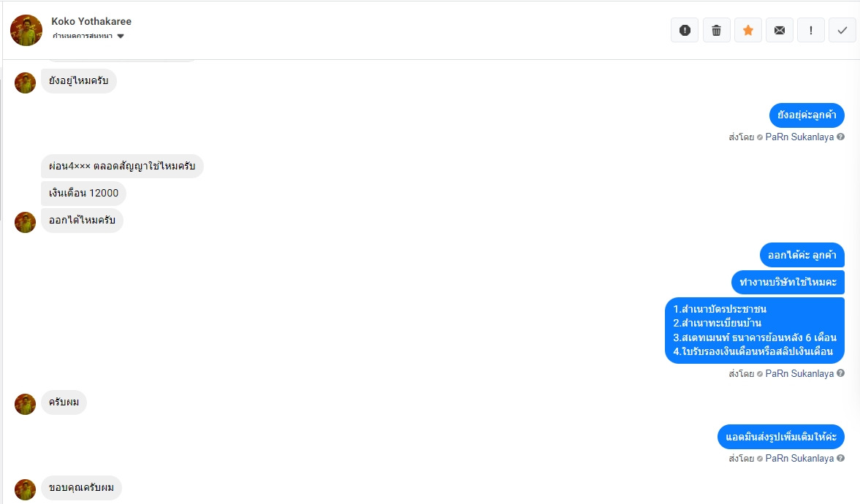Click PaRn Sukanlaya under ยังอยู่ค่ะลูกค้า reply
Viewport: 860px width, 504px height.
pos(799,137)
